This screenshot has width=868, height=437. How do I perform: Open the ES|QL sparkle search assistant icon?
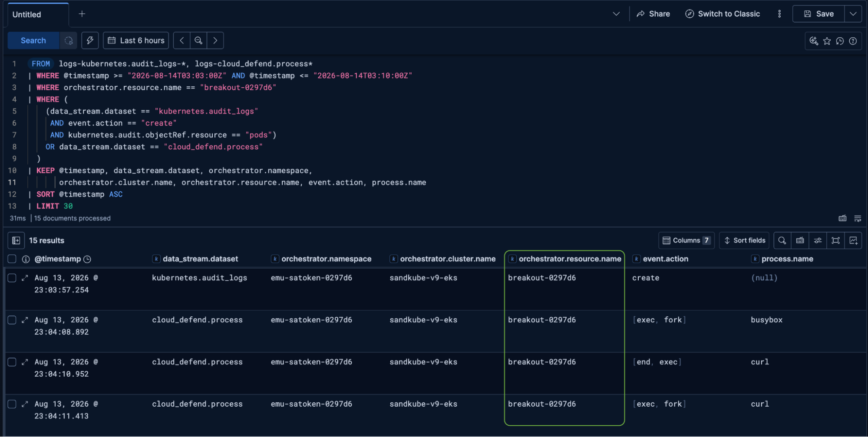click(x=814, y=41)
